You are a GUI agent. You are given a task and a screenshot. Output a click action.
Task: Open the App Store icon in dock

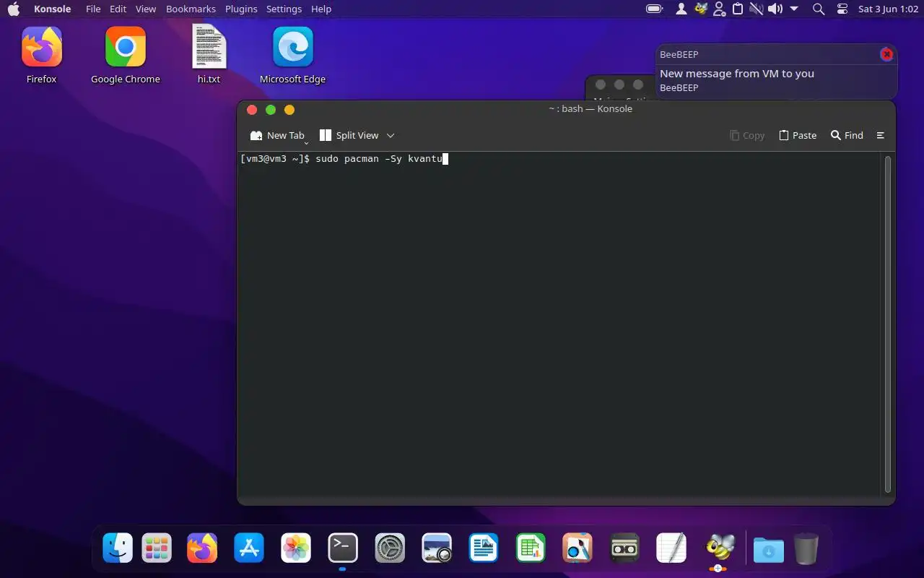click(249, 548)
